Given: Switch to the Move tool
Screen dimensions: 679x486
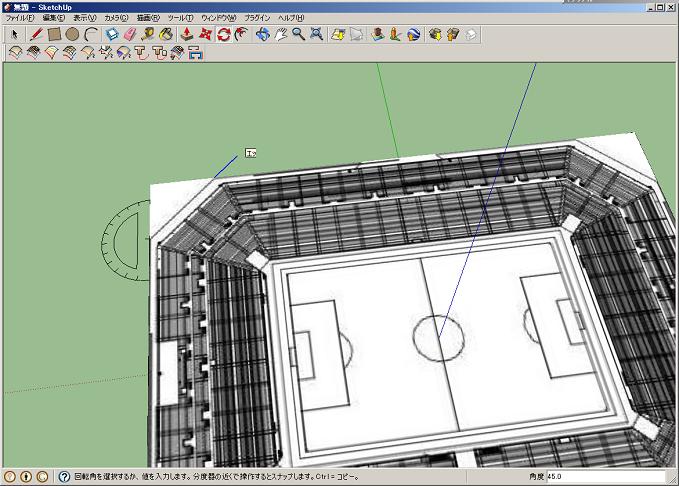Looking at the screenshot, I should (206, 34).
